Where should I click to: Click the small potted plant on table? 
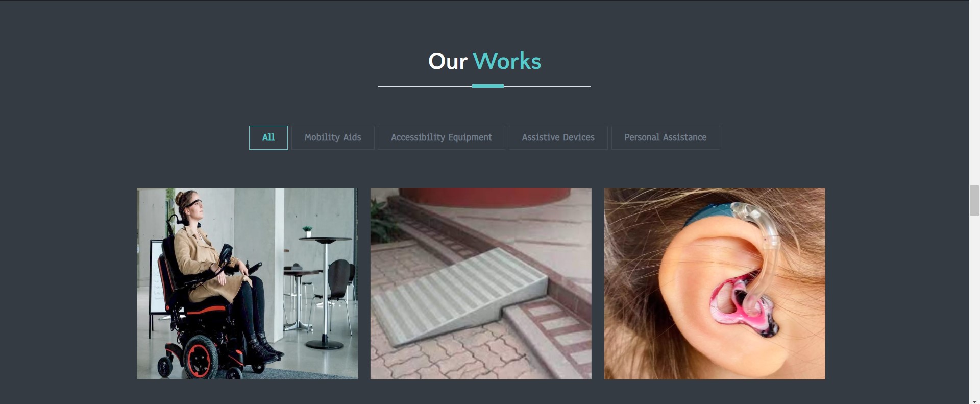pos(307,231)
